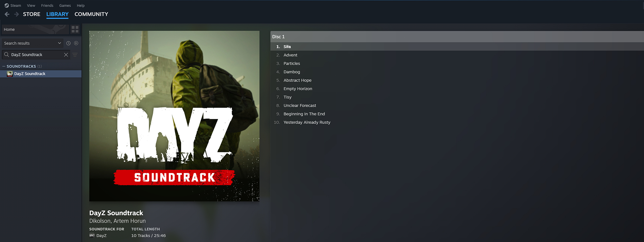Play track 4 Dambog
The width and height of the screenshot is (644, 242).
[x=457, y=72]
